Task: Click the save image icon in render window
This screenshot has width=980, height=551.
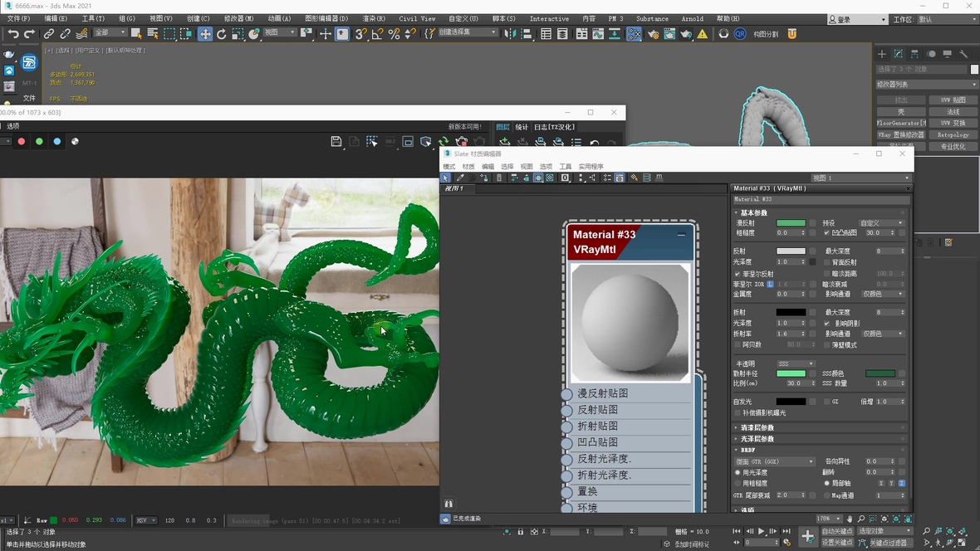Action: pyautogui.click(x=336, y=142)
